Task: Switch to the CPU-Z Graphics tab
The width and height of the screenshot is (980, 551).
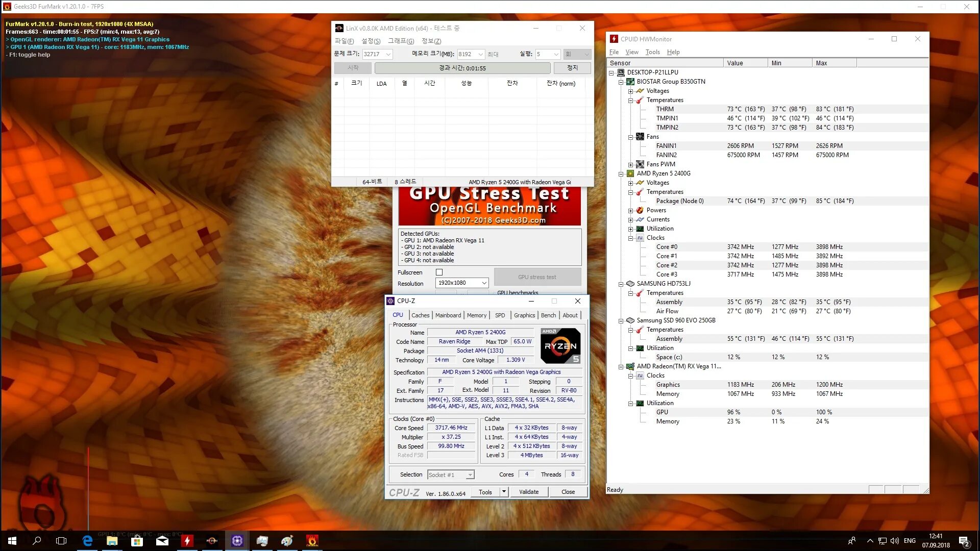Action: (525, 315)
